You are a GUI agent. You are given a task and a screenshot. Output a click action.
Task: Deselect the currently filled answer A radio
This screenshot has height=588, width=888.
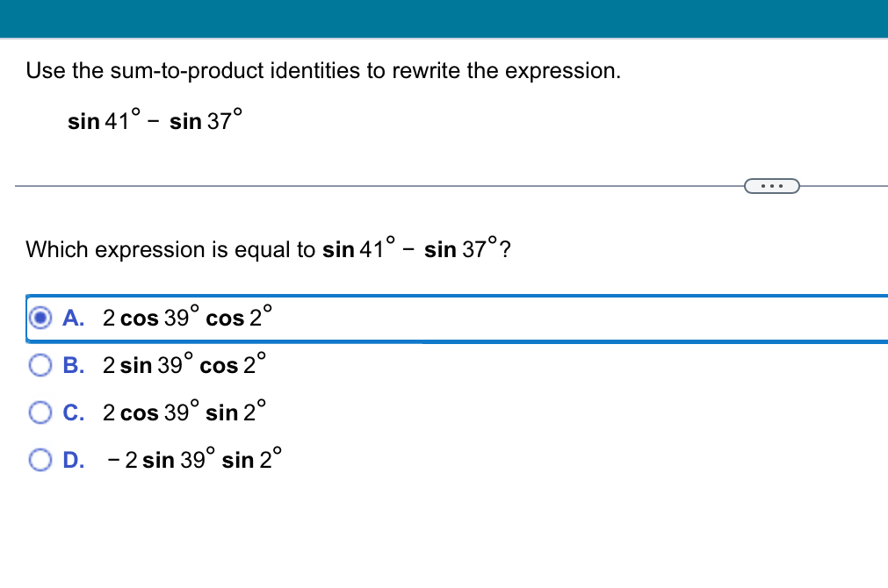[x=40, y=318]
